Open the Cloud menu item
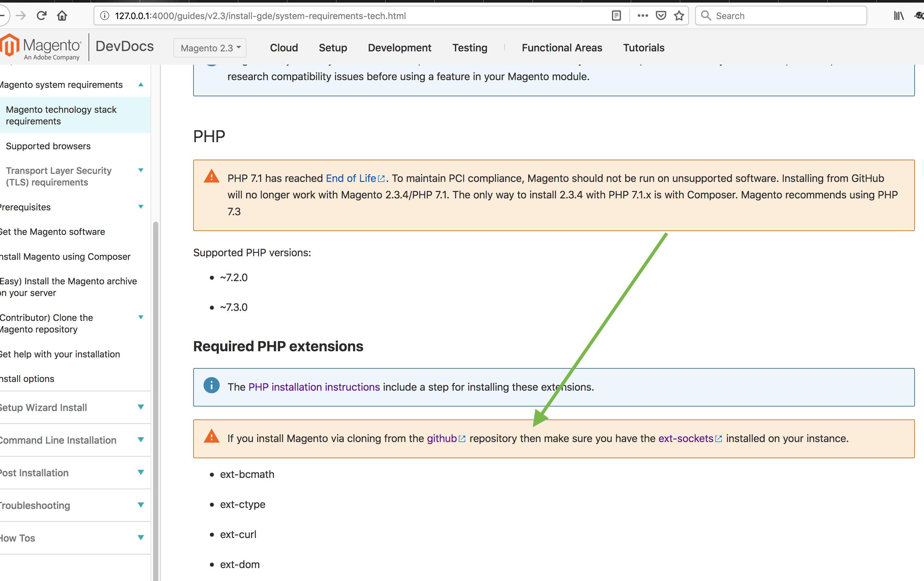Screen dimensions: 924x581 click(x=284, y=48)
